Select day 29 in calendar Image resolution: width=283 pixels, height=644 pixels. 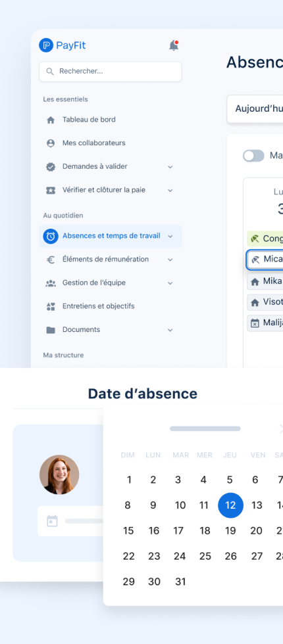pyautogui.click(x=128, y=582)
